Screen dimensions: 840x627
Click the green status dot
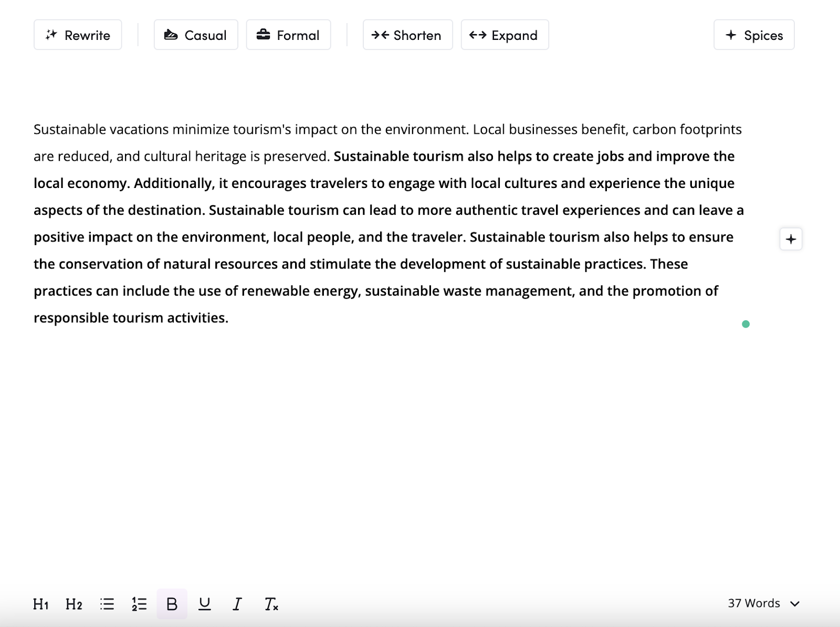point(745,324)
